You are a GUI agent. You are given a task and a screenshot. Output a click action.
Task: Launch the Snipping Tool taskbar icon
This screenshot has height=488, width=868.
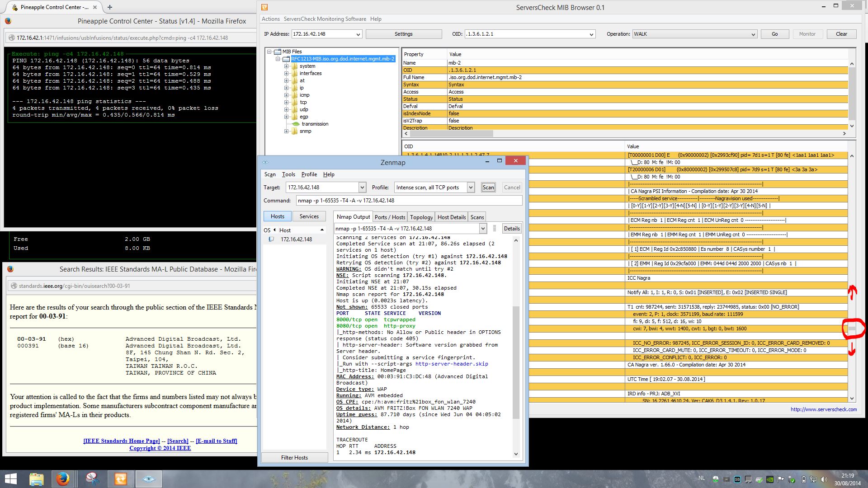click(x=92, y=479)
